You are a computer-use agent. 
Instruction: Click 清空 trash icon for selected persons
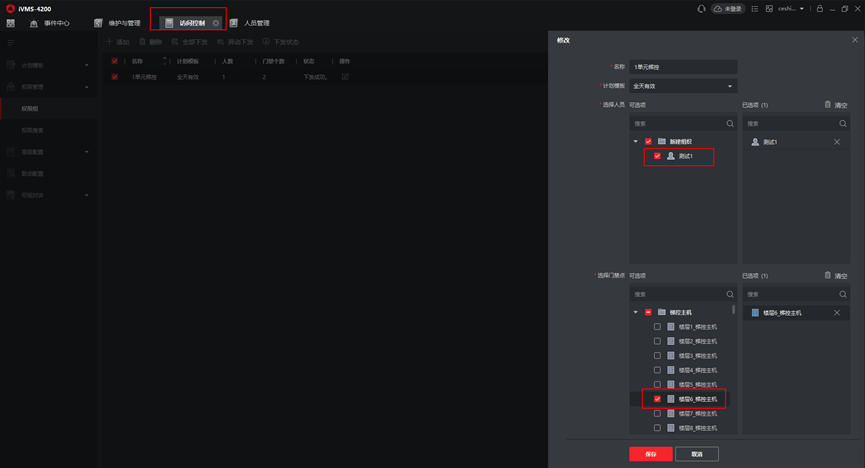[x=827, y=104]
